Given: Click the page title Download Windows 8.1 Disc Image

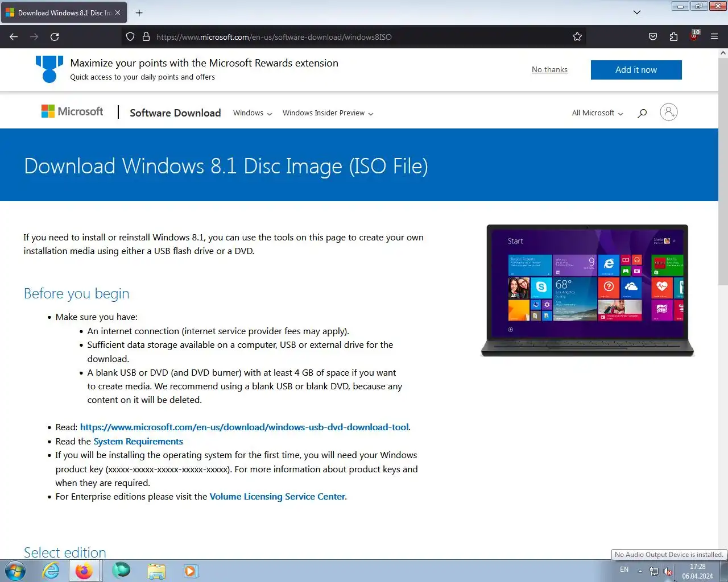Looking at the screenshot, I should (x=226, y=166).
